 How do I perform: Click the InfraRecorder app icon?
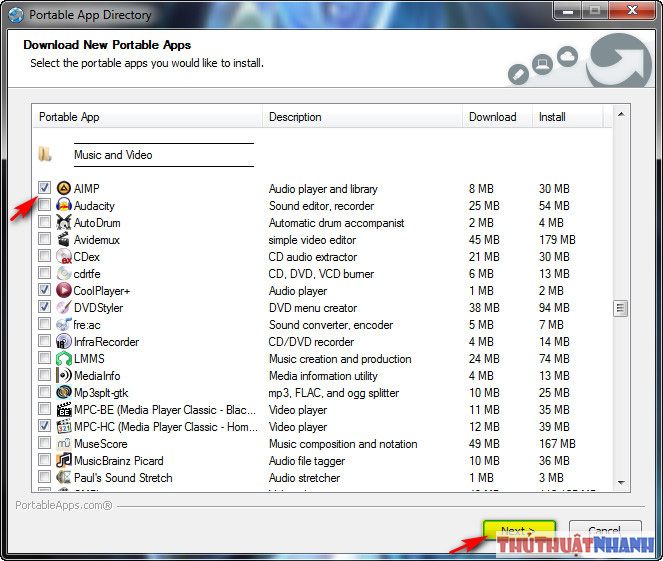click(x=63, y=341)
